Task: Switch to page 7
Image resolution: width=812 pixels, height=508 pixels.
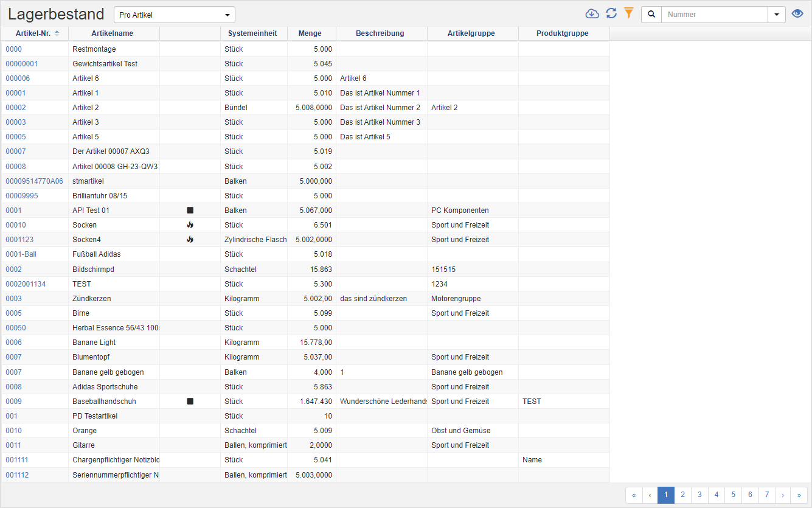Action: click(767, 495)
